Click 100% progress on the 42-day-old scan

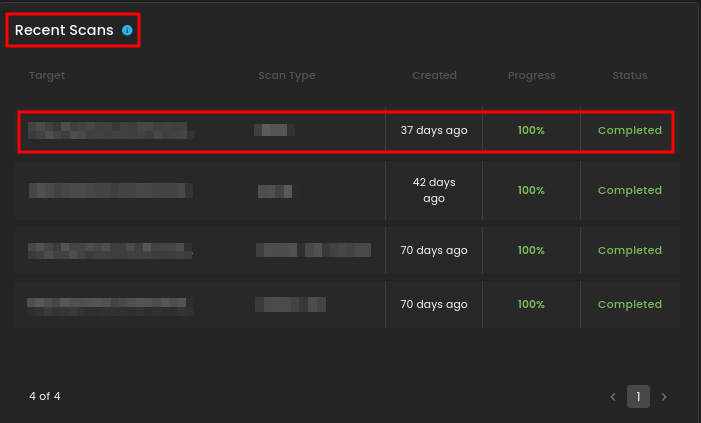click(531, 190)
